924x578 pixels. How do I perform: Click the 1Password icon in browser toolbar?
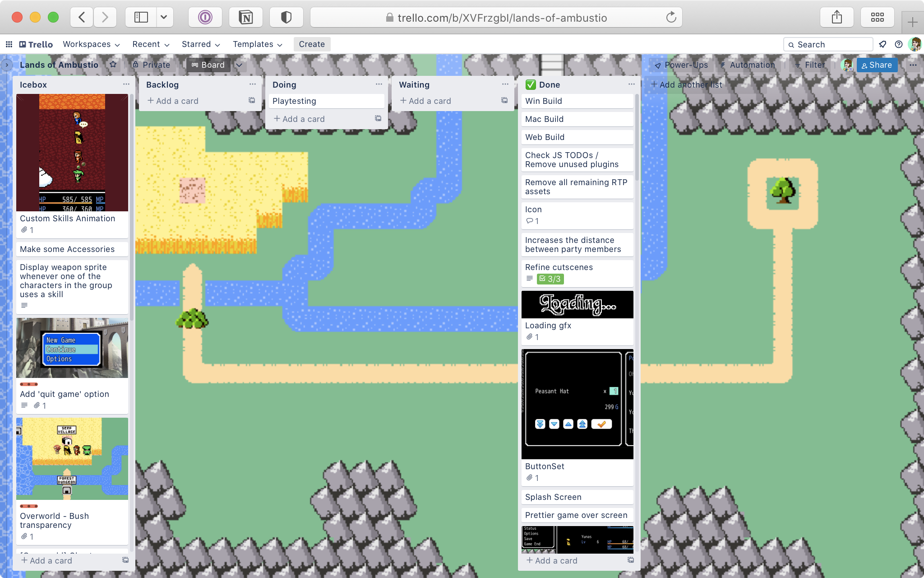point(205,17)
